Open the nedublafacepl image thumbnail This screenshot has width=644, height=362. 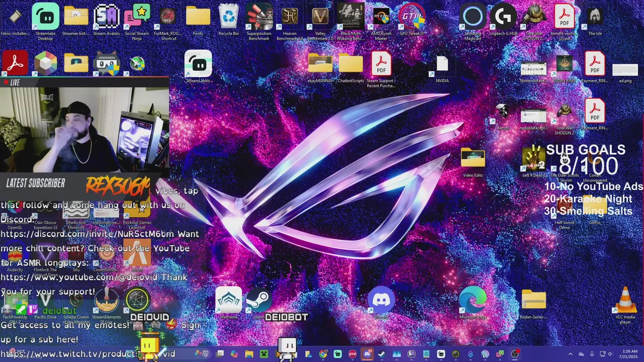(533, 118)
